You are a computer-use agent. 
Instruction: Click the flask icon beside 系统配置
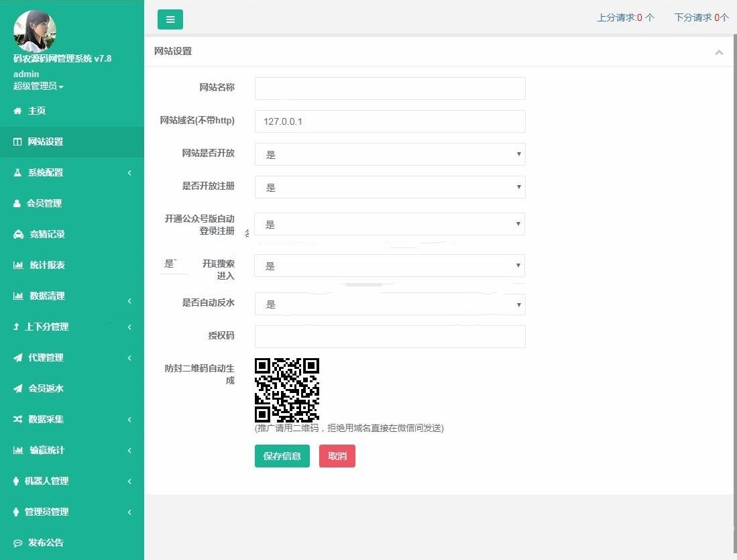18,172
